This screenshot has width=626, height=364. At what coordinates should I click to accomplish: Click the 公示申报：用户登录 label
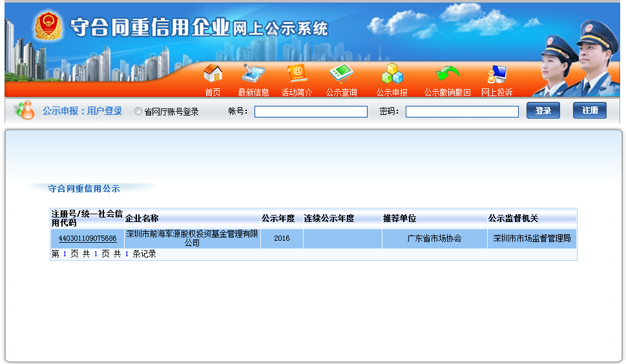pyautogui.click(x=82, y=111)
